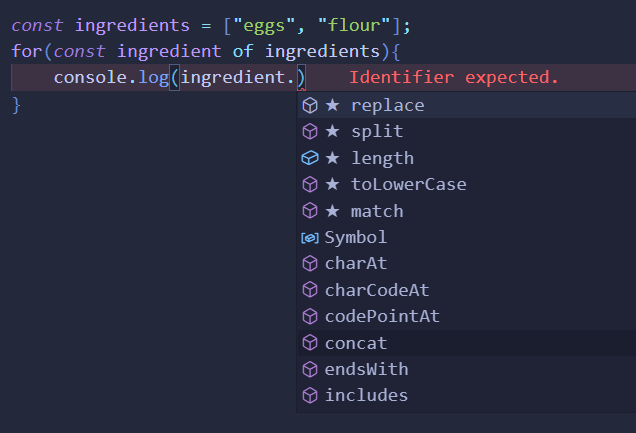Place cursor in the "flour" string
Image resolution: width=636 pixels, height=433 pixels.
354,26
